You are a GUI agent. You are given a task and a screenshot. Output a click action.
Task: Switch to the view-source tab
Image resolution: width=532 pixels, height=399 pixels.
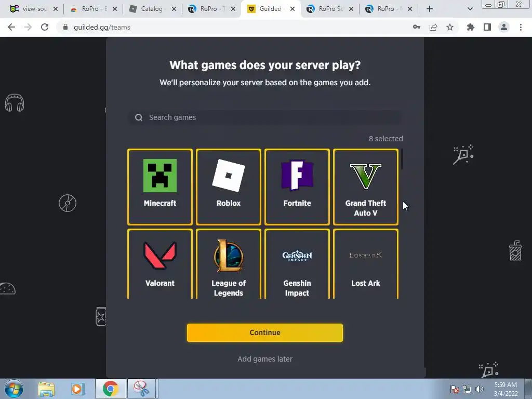coord(29,9)
